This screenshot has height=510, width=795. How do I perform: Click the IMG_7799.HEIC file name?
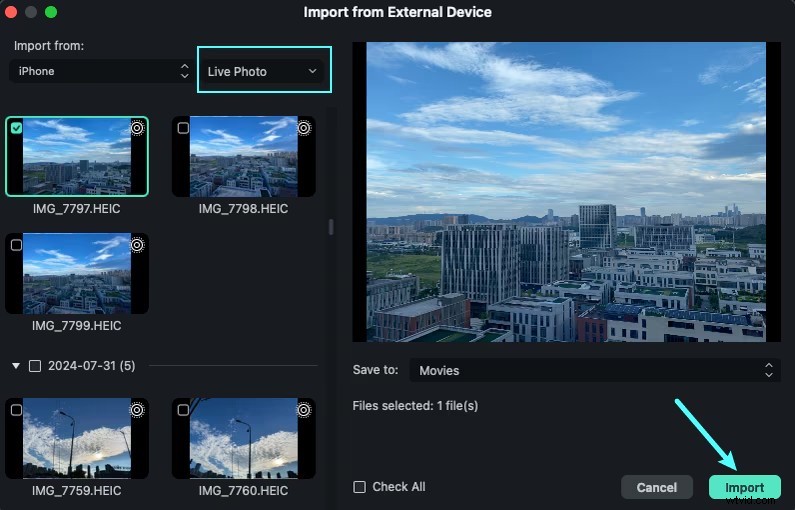77,326
